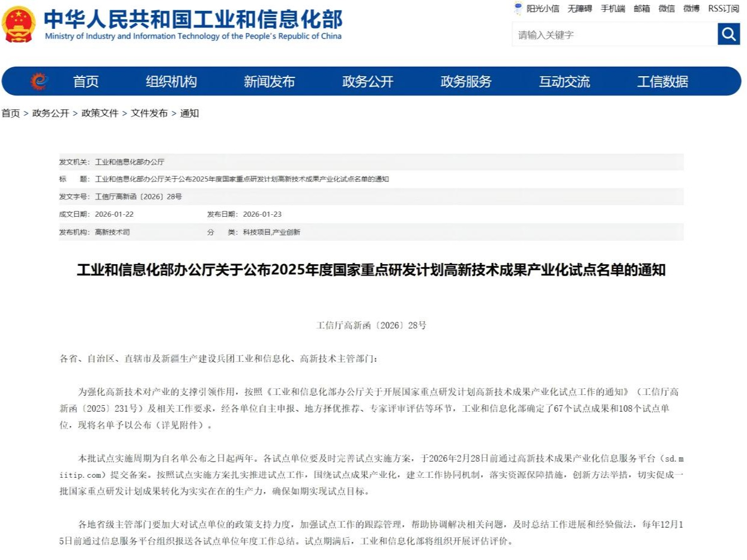This screenshot has width=747, height=560.
Task: Click the magnifier search button
Action: click(x=728, y=34)
